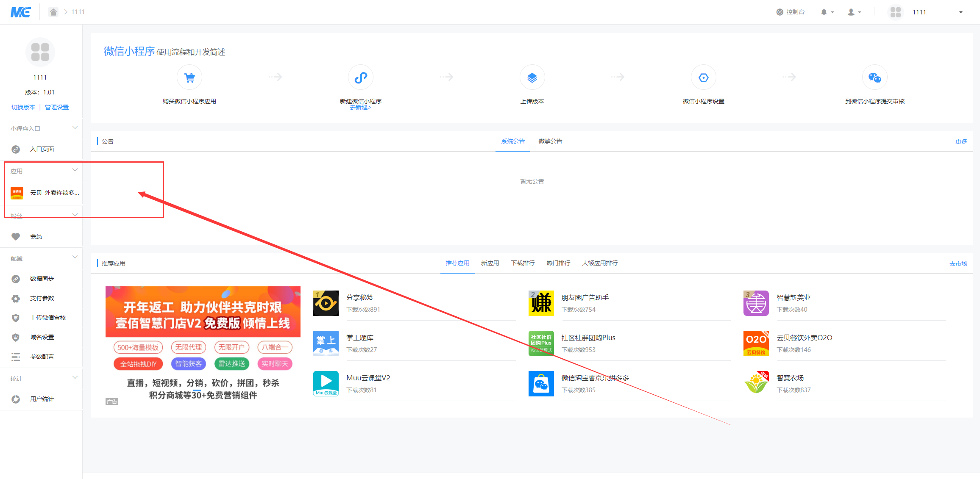Click the 微信小程序设置 hexagon icon
Screen dimensions: 980x479
[x=704, y=78]
